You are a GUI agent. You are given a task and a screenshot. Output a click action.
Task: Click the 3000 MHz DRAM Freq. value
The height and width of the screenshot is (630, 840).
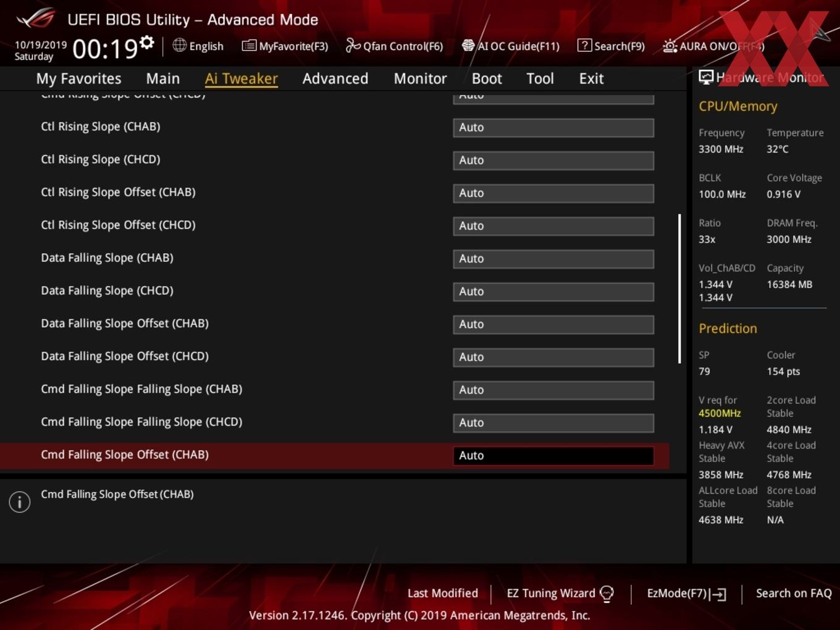[789, 240]
